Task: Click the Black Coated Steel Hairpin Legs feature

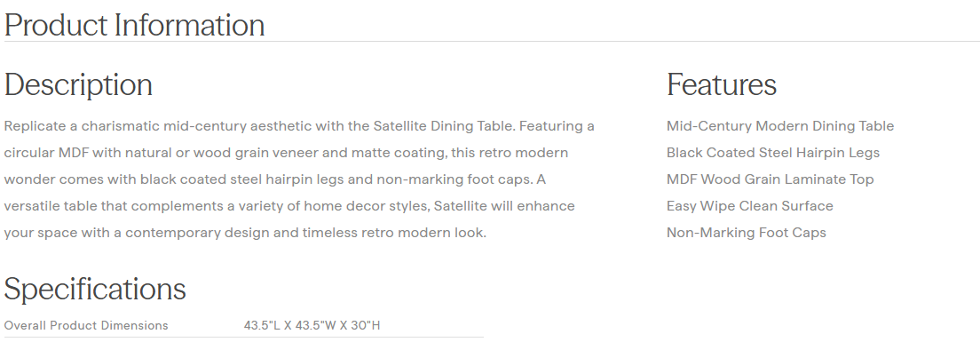Action: click(x=772, y=153)
